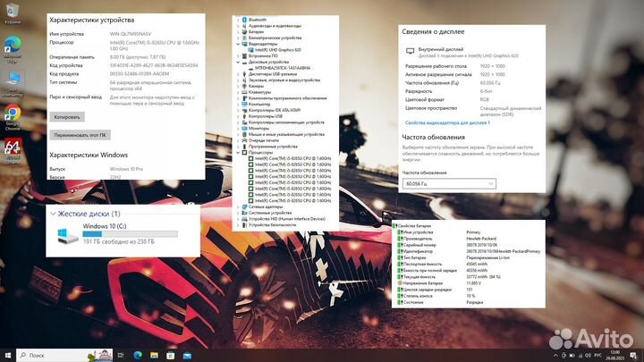Click the battery tray icon
Image resolution: width=644 pixels, height=362 pixels.
click(x=572, y=356)
